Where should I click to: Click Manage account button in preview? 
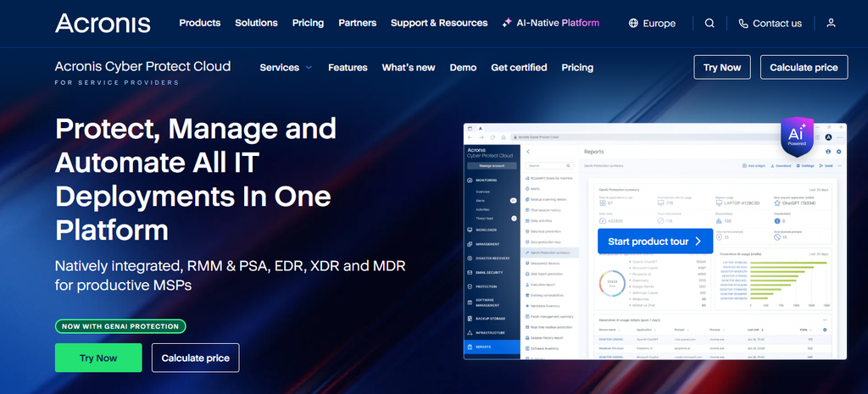[x=492, y=166]
